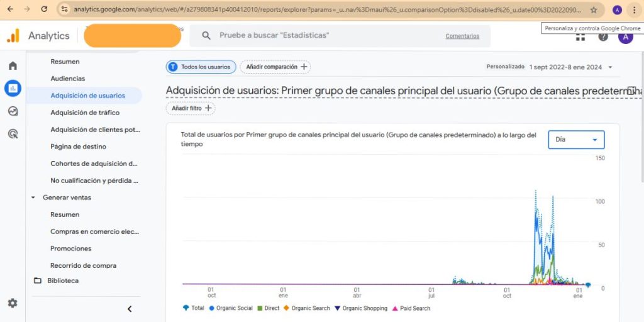Screen dimensions: 644x322
Task: Click the Google apps grid icon
Action: coord(580,36)
